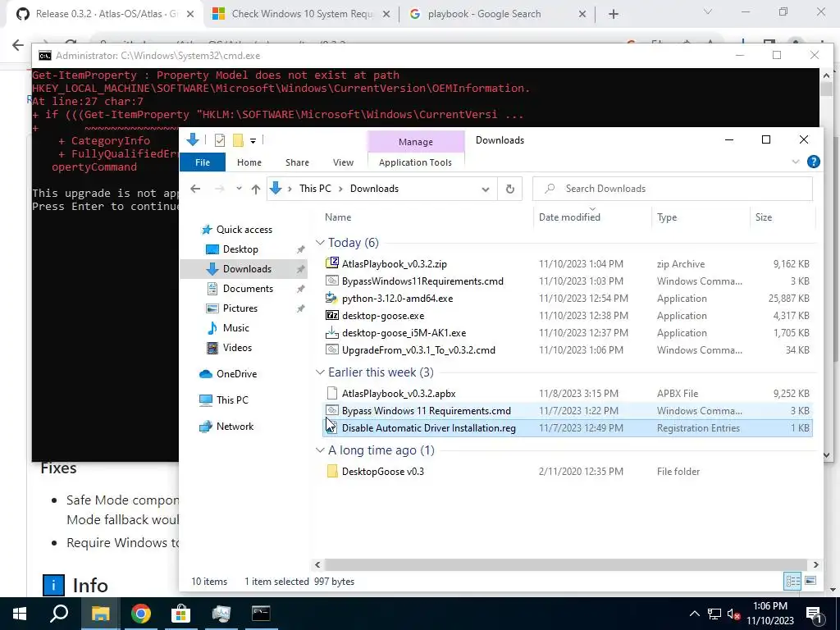This screenshot has width=840, height=630.
Task: Select Bypass Windows 11 Requirements.cmd file
Action: coord(427,411)
